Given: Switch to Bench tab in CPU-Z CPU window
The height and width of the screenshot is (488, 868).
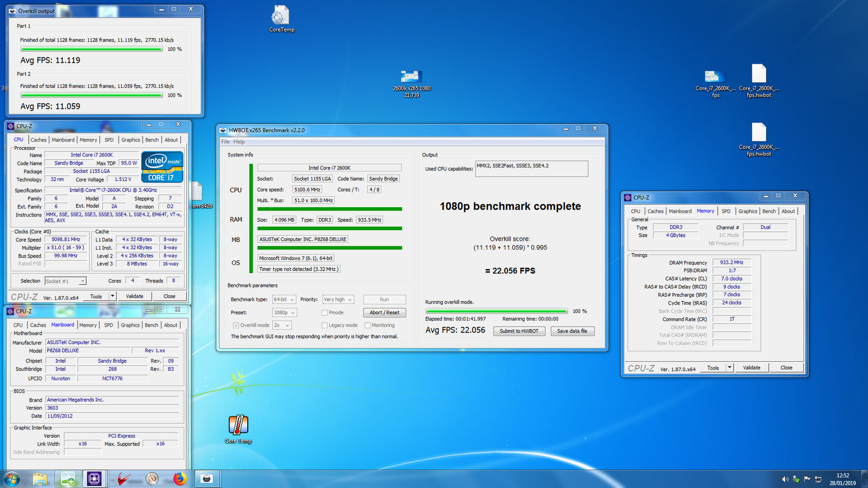Looking at the screenshot, I should pyautogui.click(x=152, y=140).
